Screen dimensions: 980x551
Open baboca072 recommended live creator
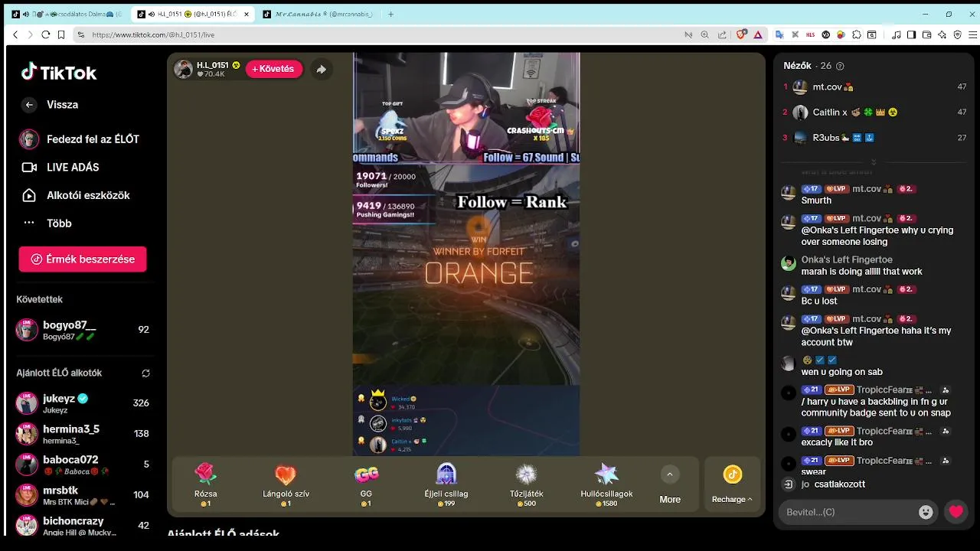tap(83, 465)
